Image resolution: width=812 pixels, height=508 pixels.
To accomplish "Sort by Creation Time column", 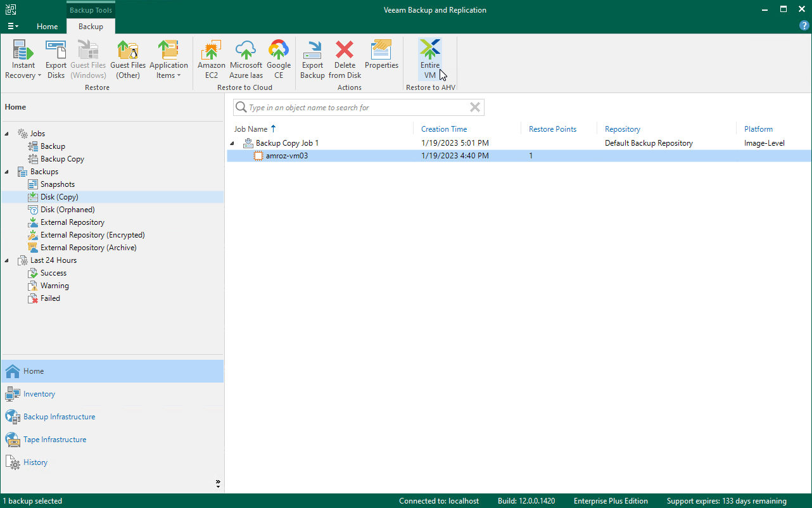I will coord(444,129).
